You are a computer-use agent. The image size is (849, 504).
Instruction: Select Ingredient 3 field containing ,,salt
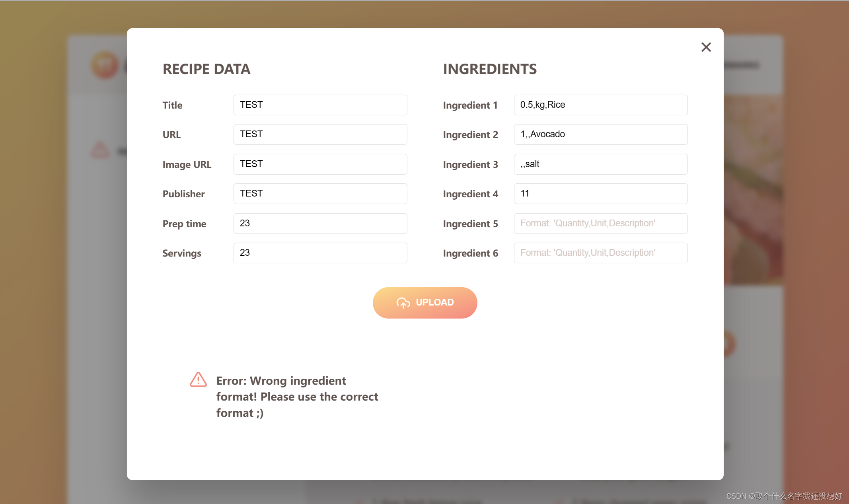pyautogui.click(x=601, y=164)
